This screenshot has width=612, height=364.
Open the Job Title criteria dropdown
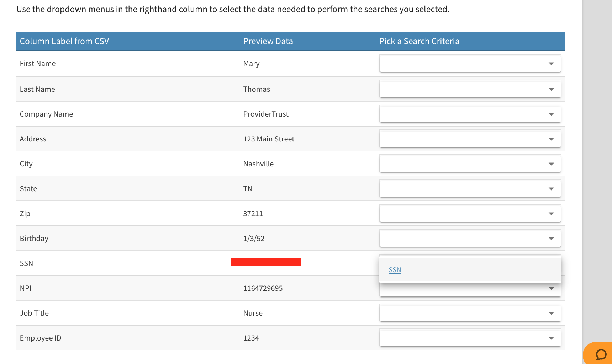pos(470,313)
